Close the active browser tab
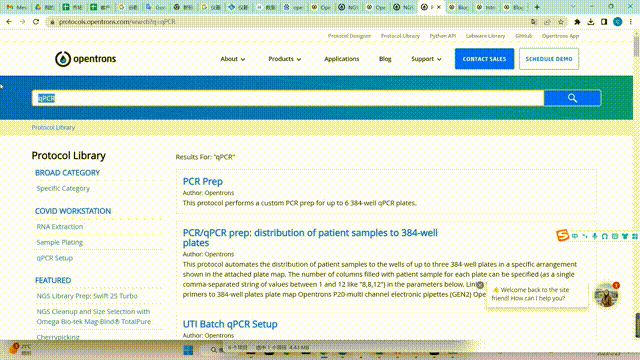Screen dimensions: 640x360 coord(439,7)
